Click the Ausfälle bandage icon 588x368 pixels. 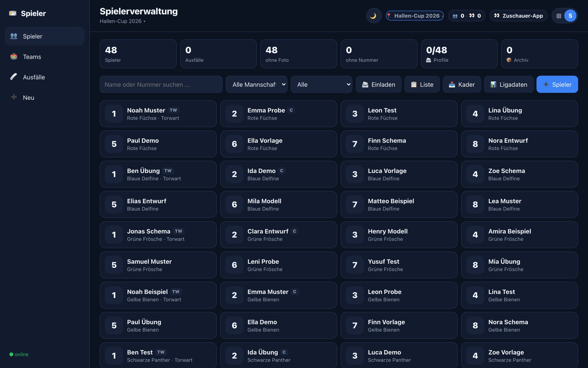click(x=14, y=77)
